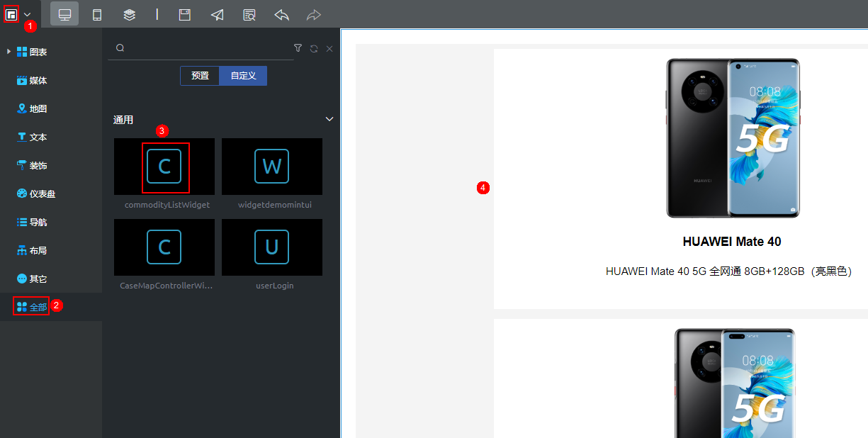This screenshot has width=868, height=438.
Task: Select the 地图 map category
Action: coord(32,108)
